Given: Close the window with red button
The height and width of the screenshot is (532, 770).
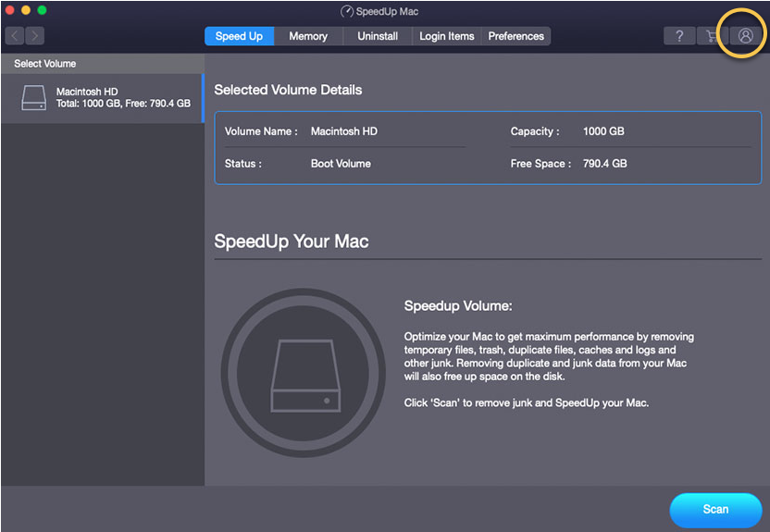Looking at the screenshot, I should point(9,10).
